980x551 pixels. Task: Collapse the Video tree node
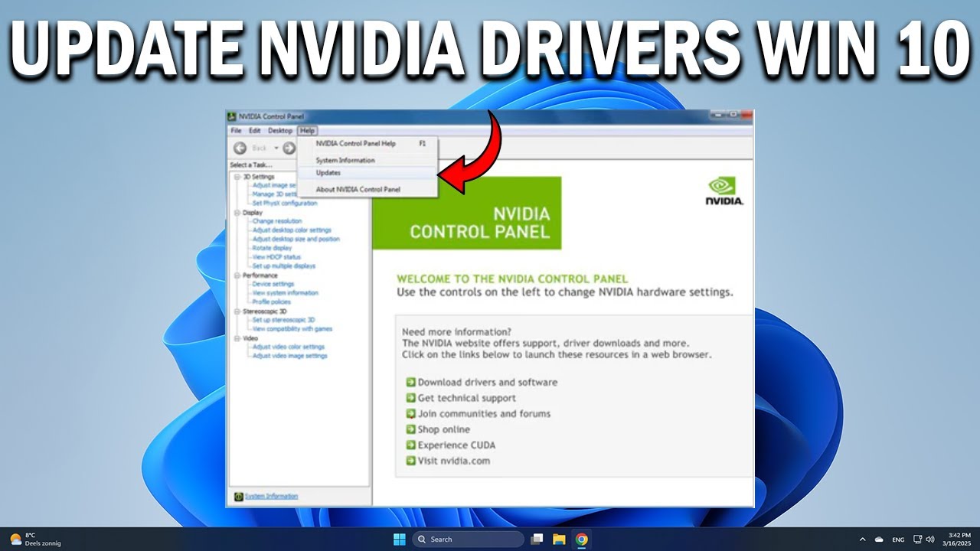coord(237,337)
